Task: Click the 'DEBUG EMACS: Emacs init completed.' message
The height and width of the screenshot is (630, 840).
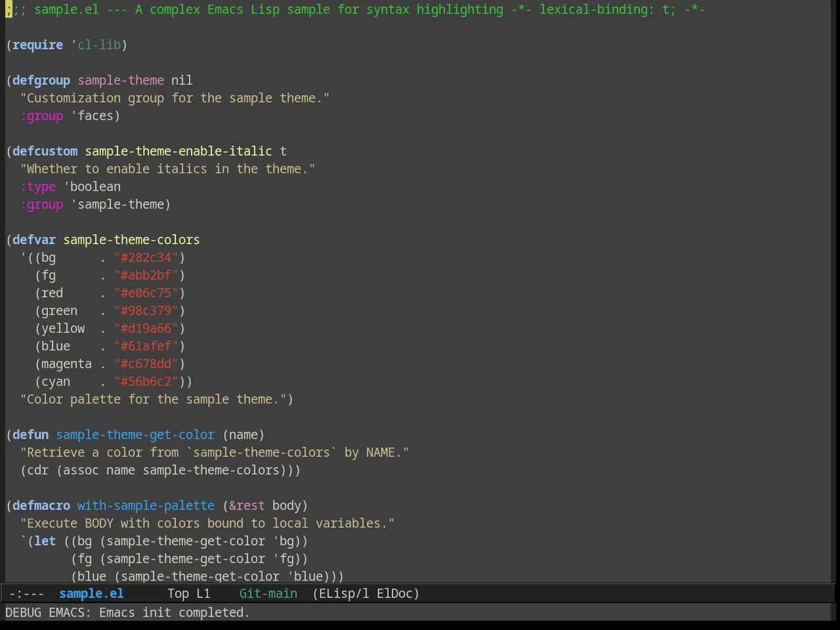Action: (x=127, y=612)
